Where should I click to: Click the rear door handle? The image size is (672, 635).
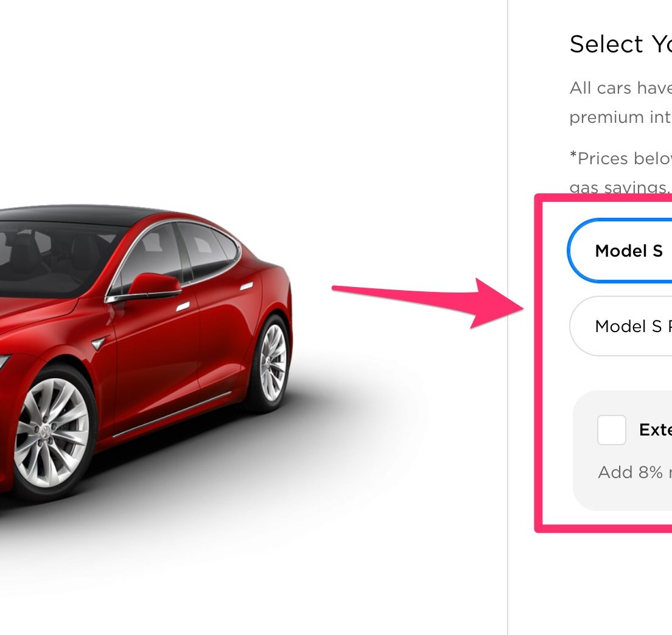[x=246, y=286]
